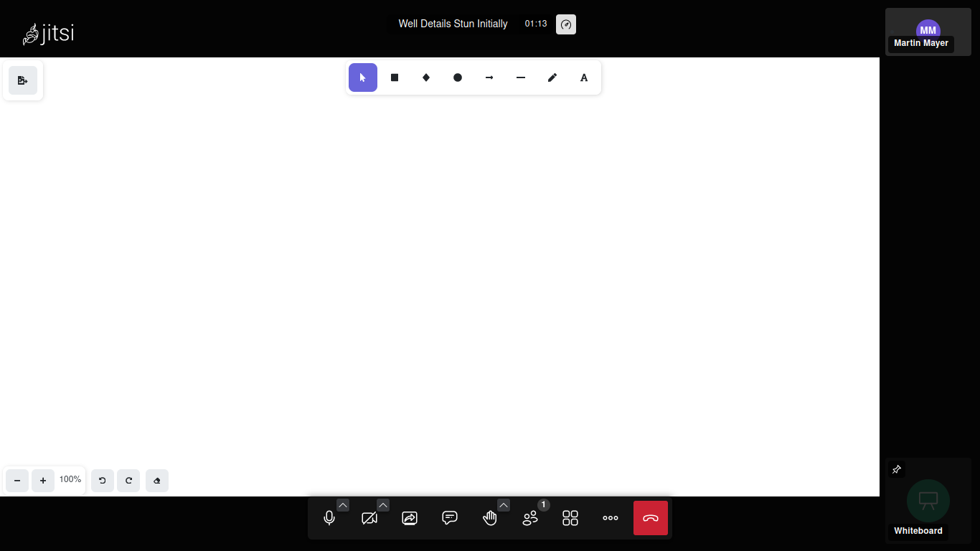980x551 pixels.
Task: Select the freehand Draw tool
Action: 552,77
